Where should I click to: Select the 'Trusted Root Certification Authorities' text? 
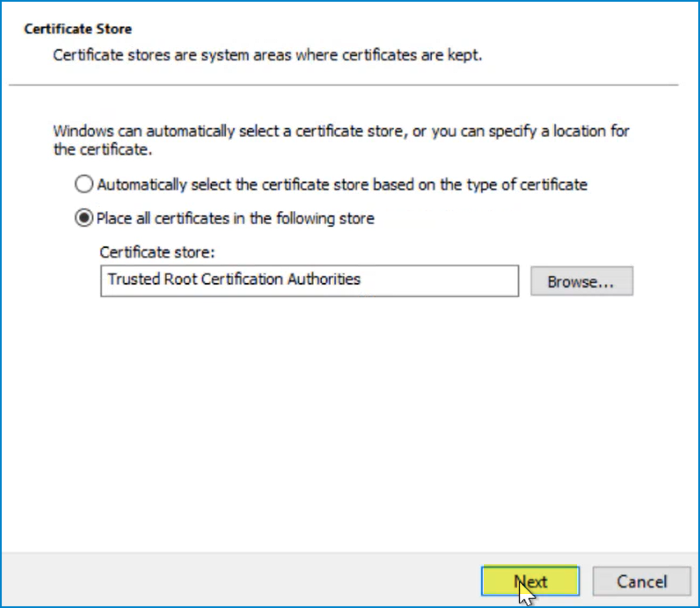click(234, 279)
